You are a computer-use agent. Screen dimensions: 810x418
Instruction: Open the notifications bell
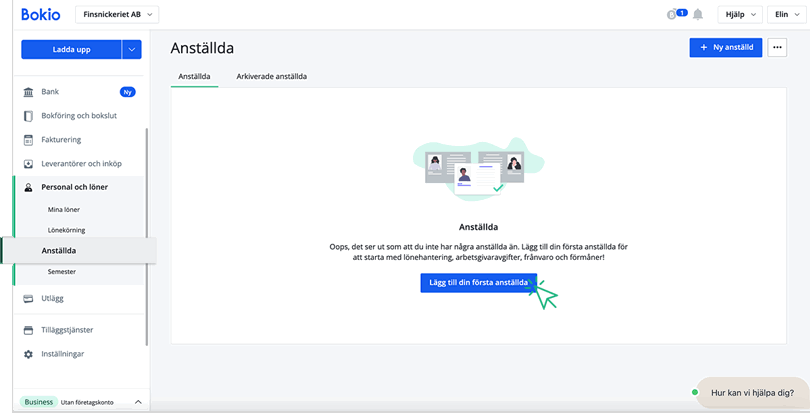tap(697, 14)
